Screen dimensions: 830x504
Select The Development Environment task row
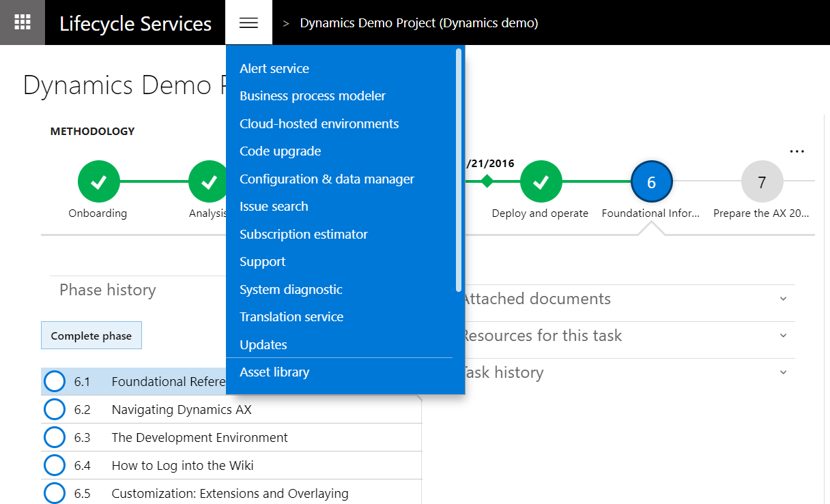click(231, 437)
